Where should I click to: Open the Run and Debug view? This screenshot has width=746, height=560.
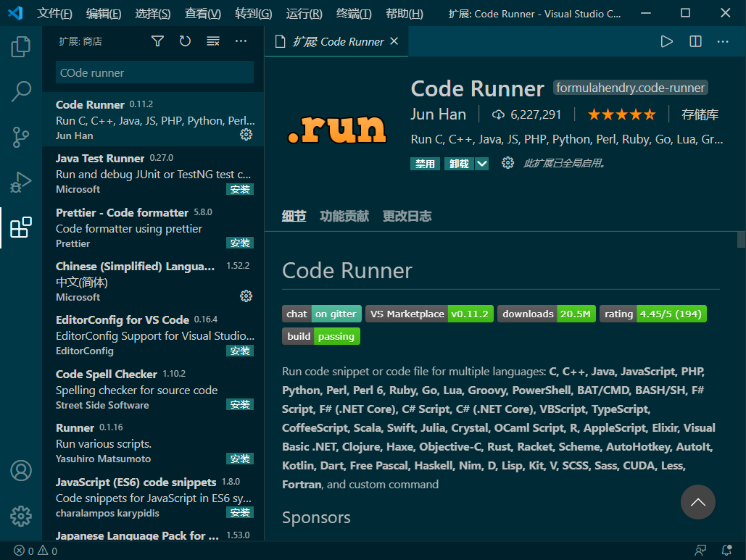(21, 182)
